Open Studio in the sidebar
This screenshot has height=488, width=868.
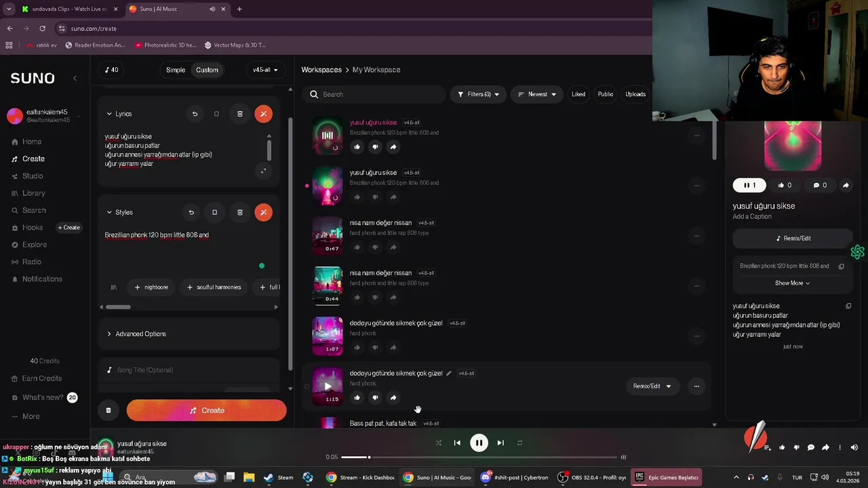pyautogui.click(x=32, y=176)
